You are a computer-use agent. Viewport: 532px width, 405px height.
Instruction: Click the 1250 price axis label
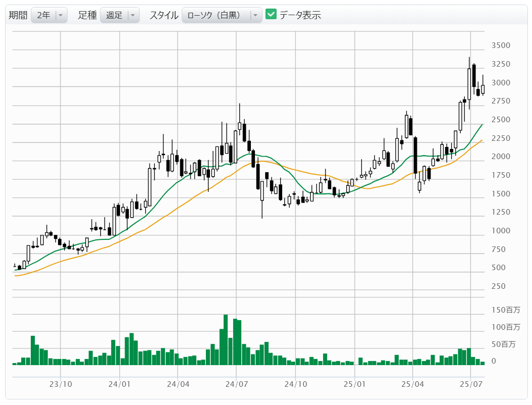coord(501,212)
